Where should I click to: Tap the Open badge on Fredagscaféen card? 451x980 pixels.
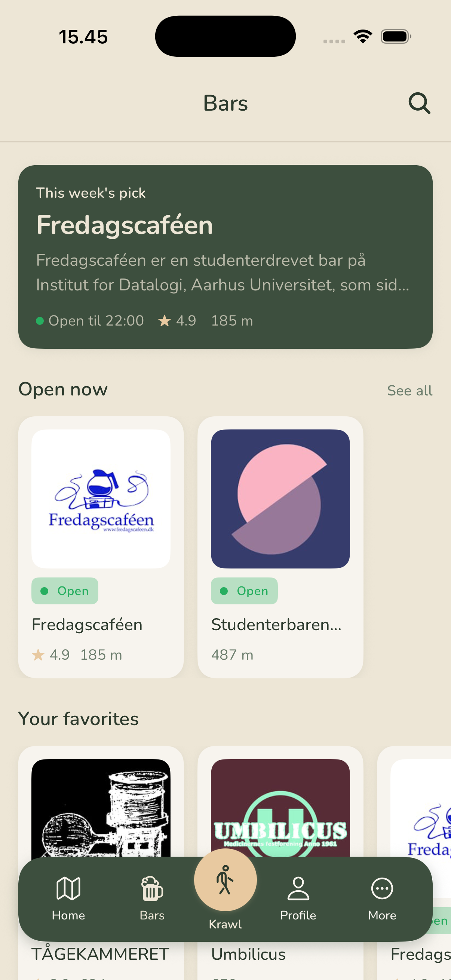pyautogui.click(x=65, y=591)
